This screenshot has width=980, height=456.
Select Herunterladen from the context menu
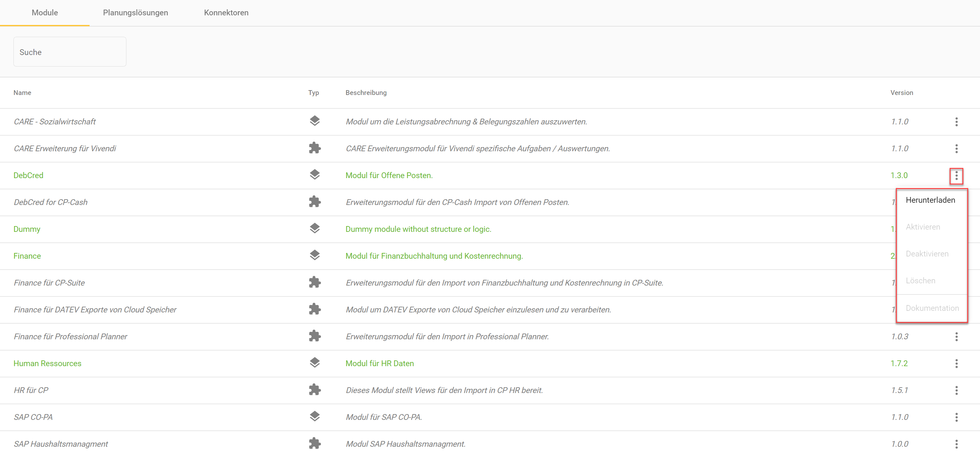[930, 200]
